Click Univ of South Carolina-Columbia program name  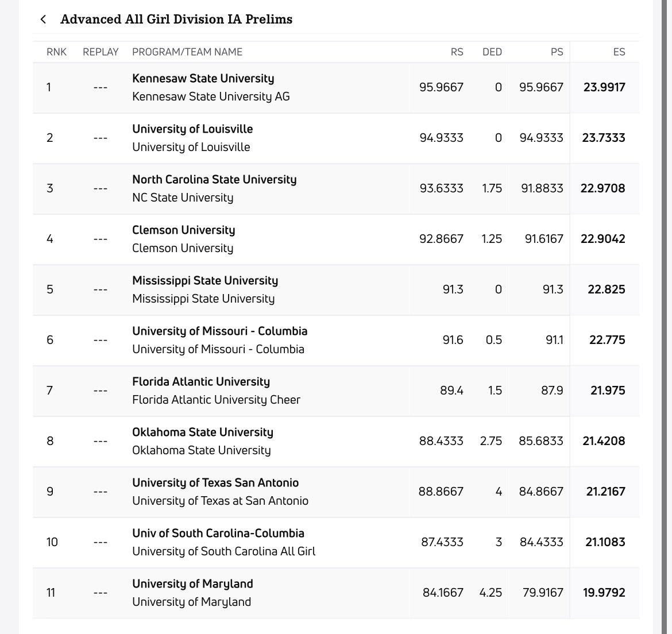click(218, 534)
